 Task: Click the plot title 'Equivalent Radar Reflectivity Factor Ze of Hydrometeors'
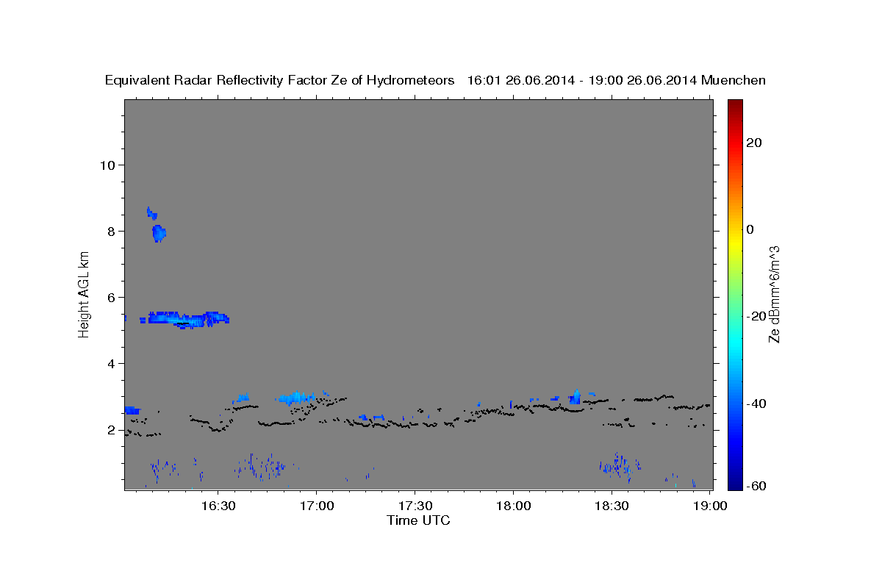point(279,81)
